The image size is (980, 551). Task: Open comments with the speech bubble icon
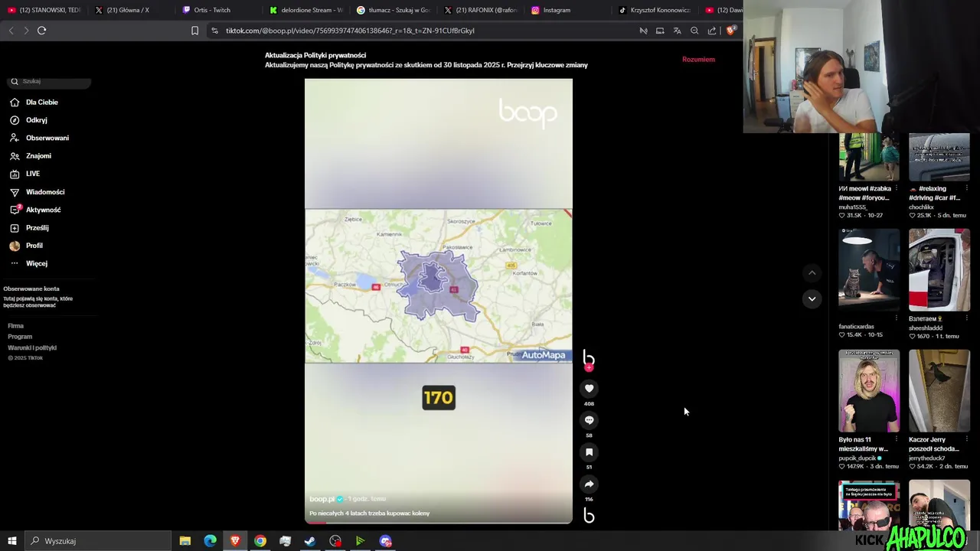coord(589,420)
